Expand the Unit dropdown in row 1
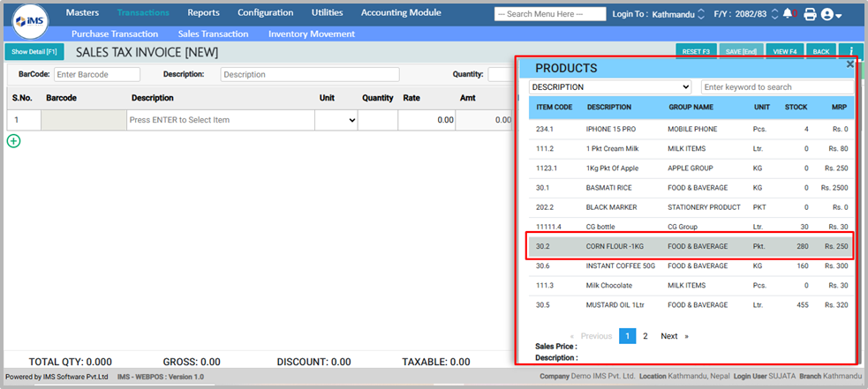The image size is (868, 389). (336, 120)
